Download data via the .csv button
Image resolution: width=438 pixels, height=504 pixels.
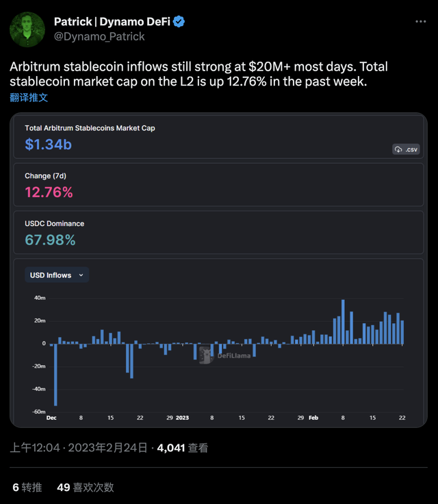[x=406, y=149]
